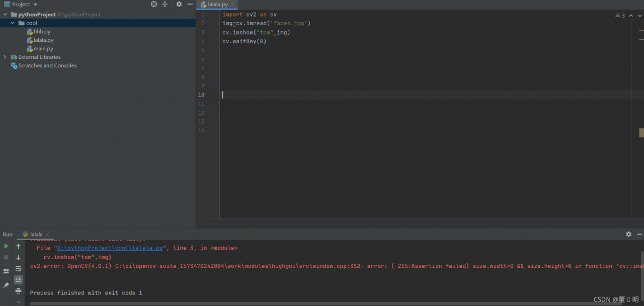
Task: Click the Stop process square icon
Action: (x=6, y=257)
